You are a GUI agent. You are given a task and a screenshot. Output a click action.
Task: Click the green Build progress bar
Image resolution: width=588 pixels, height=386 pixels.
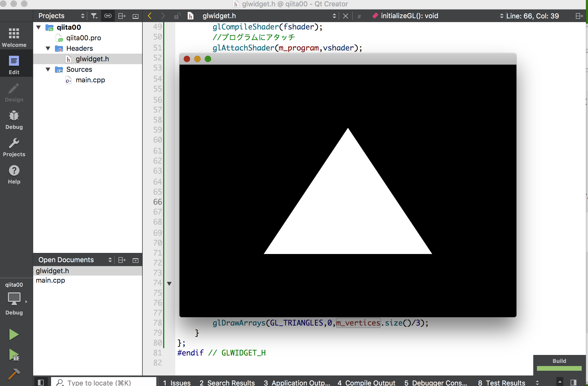[559, 369]
